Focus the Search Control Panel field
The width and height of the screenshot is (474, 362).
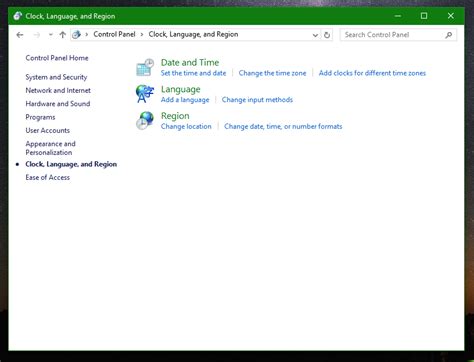click(393, 35)
